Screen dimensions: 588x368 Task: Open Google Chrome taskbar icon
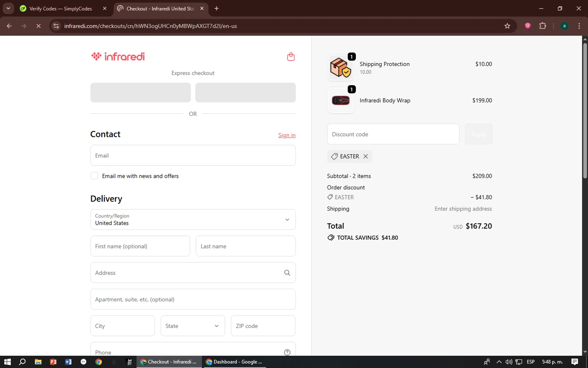click(x=99, y=362)
